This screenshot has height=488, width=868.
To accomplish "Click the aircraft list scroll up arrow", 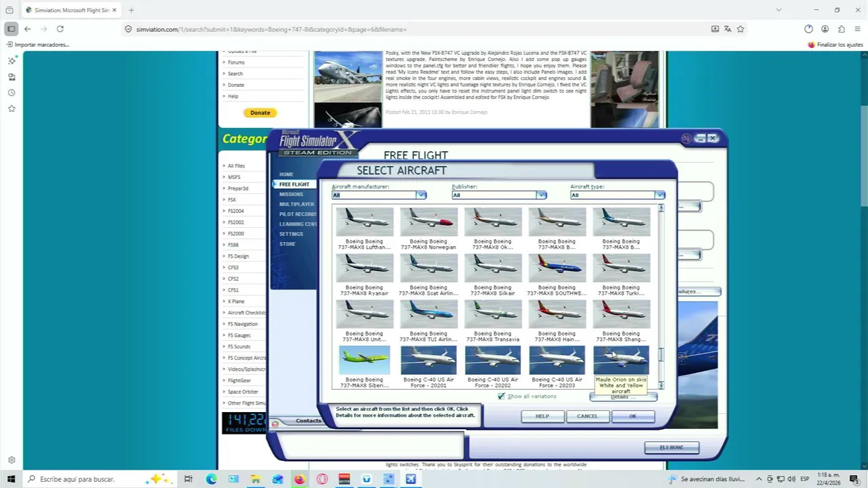I will point(661,209).
